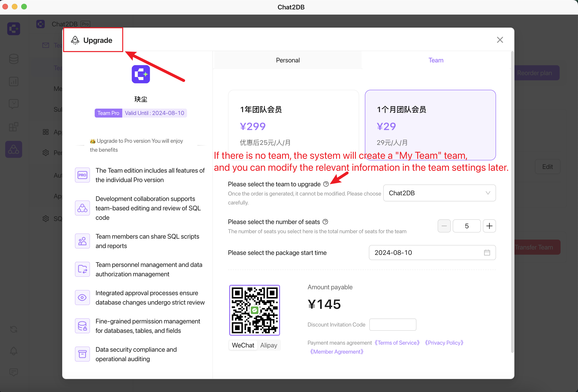
Task: Click the Team Pro badge
Action: pyautogui.click(x=108, y=113)
